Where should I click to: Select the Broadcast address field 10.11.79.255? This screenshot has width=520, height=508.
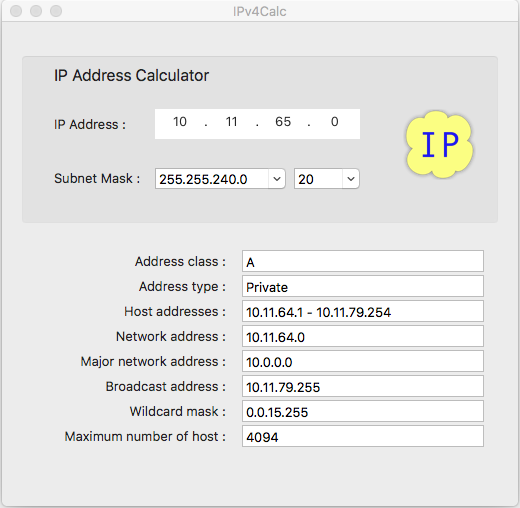click(x=363, y=386)
